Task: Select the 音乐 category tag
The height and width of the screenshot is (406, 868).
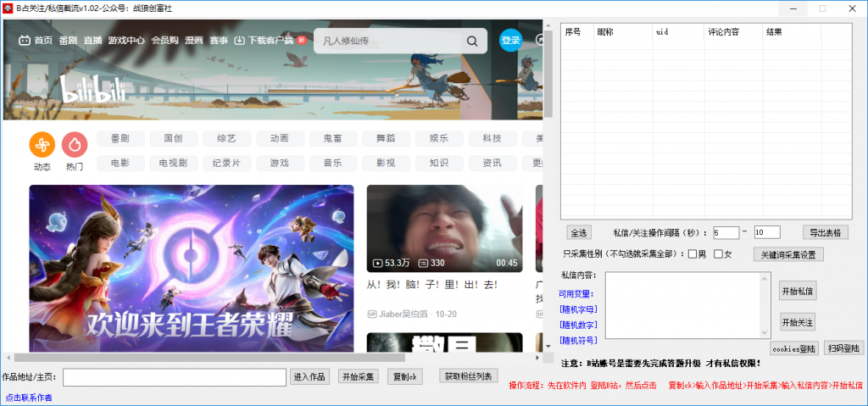Action: (x=332, y=163)
